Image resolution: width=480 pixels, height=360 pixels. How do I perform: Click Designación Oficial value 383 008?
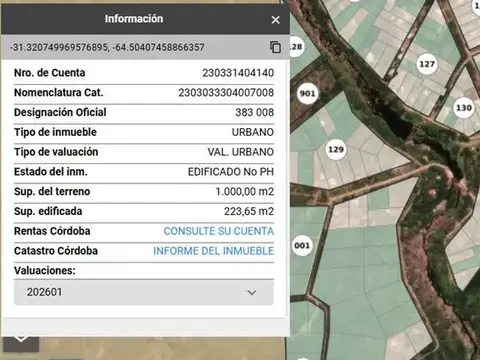tap(255, 112)
